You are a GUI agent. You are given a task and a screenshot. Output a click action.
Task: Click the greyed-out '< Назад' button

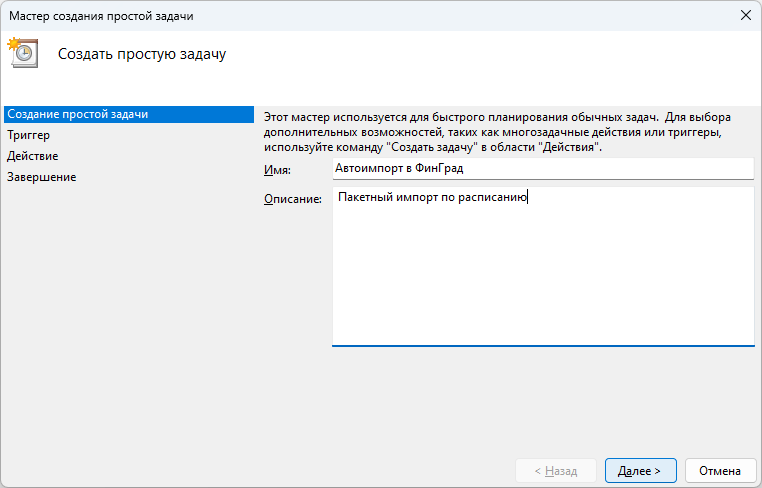[555, 470]
